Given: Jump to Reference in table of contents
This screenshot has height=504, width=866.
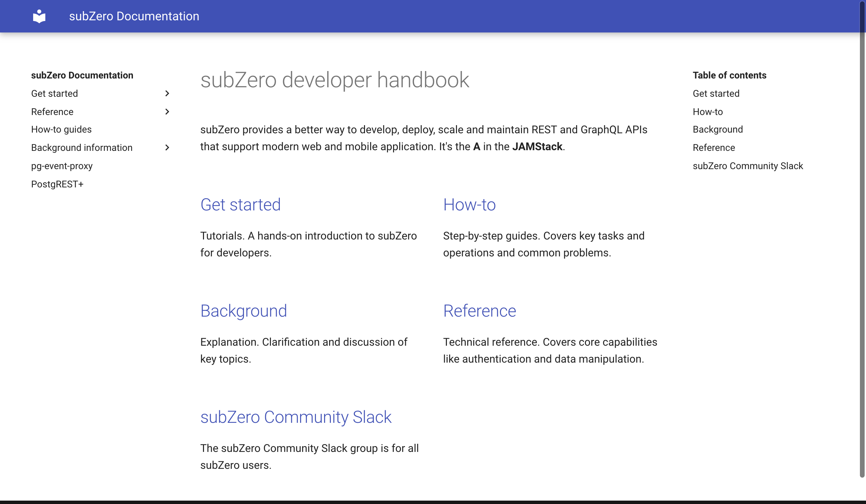Looking at the screenshot, I should click(x=714, y=148).
